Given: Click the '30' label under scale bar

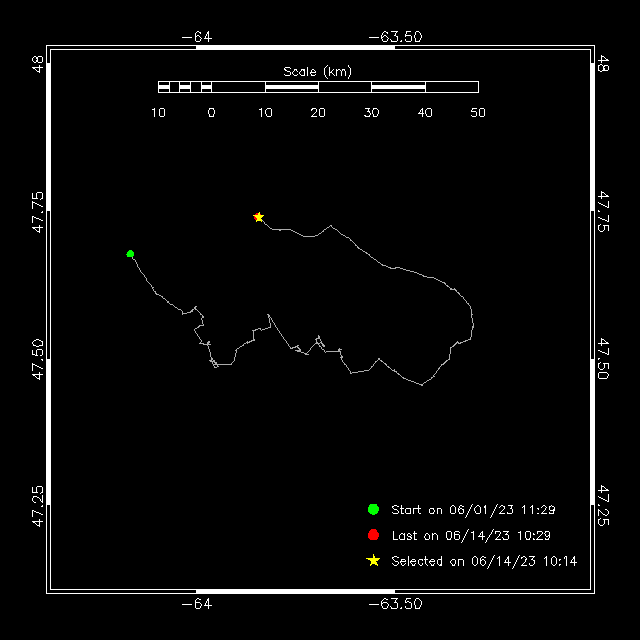Looking at the screenshot, I should point(371,113).
